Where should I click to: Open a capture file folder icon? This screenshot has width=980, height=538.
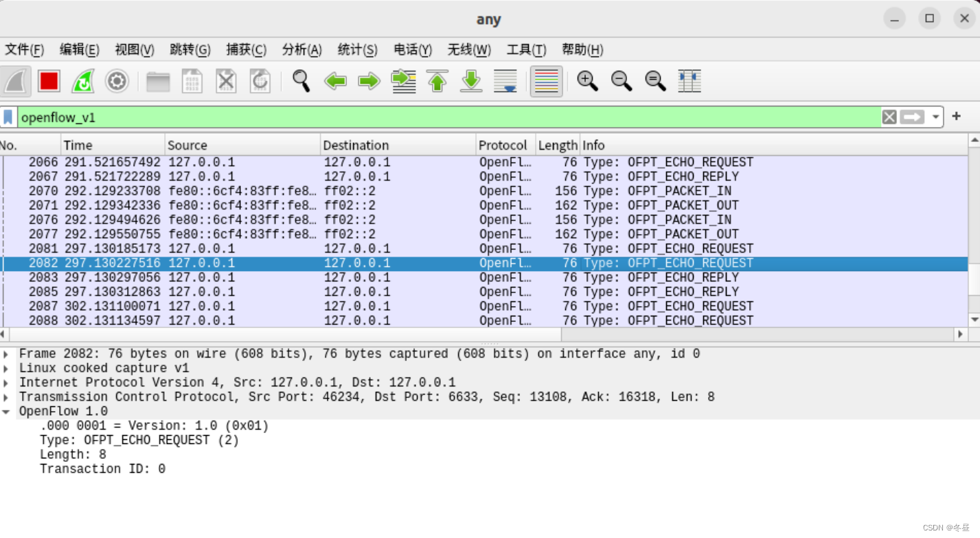click(158, 82)
